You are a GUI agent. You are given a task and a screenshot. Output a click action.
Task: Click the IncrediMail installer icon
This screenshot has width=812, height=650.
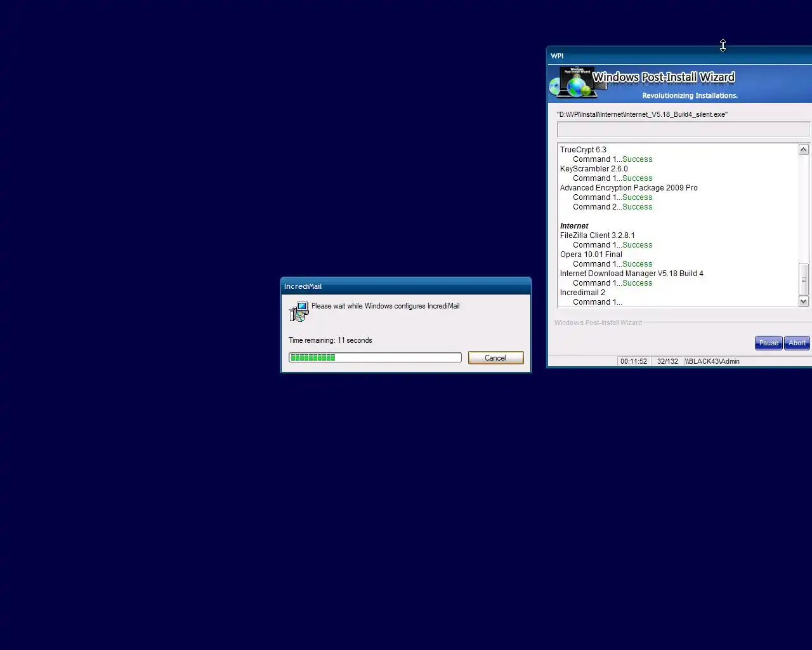click(299, 312)
